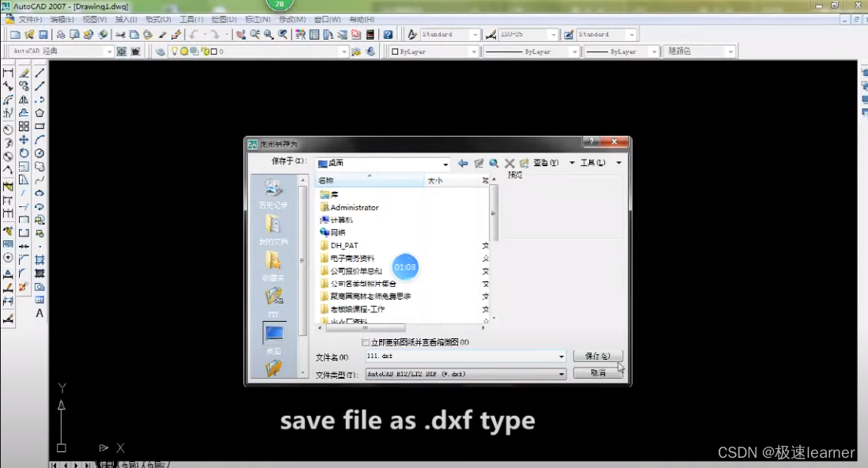Open 收藏夹 in dialog places bar
Viewport: 868px width, 468px height.
[273, 266]
